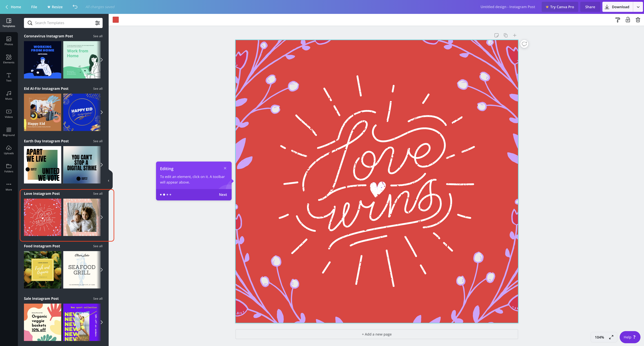This screenshot has width=644, height=346.
Task: Close the editing tooltip popup
Action: point(225,168)
